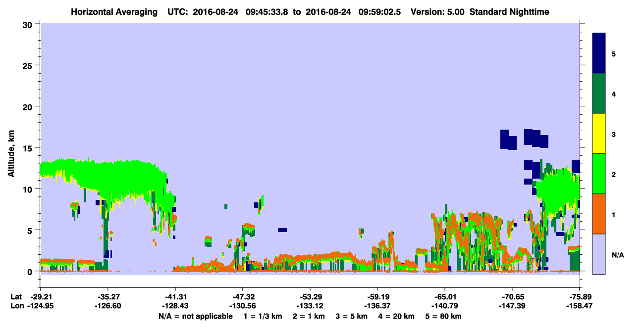Click the colorbar label "N/A"
Screen dimensions: 644x330
coord(617,255)
